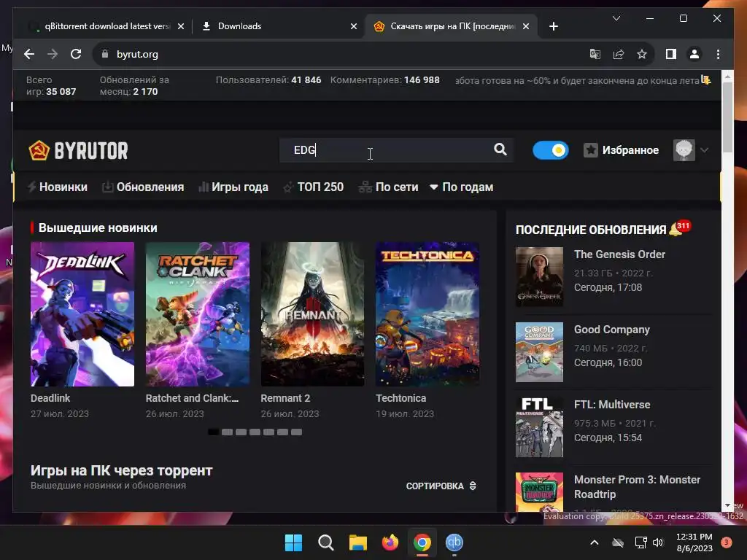Image resolution: width=747 pixels, height=560 pixels.
Task: Close the Downloads tab
Action: 354,26
